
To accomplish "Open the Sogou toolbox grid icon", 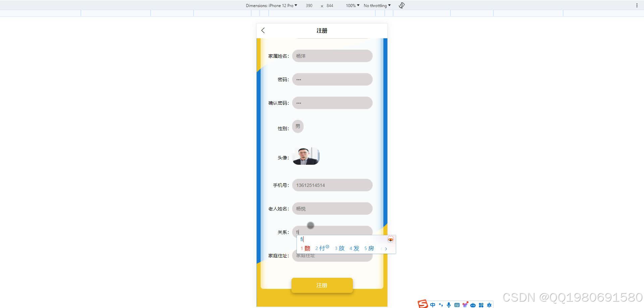I will [x=481, y=305].
